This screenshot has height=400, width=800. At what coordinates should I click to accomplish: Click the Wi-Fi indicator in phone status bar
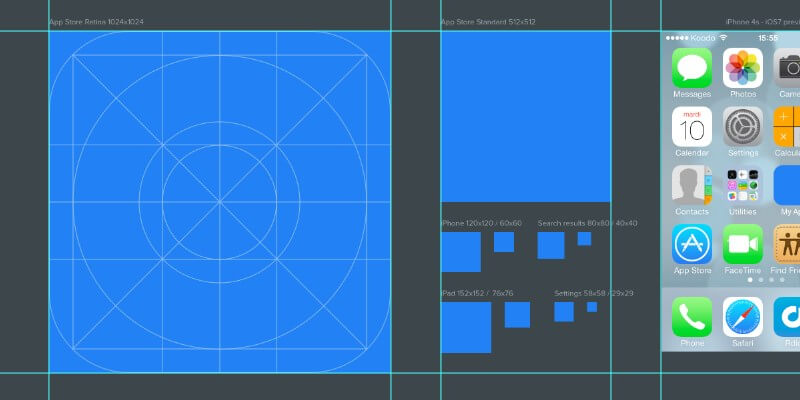[x=723, y=38]
